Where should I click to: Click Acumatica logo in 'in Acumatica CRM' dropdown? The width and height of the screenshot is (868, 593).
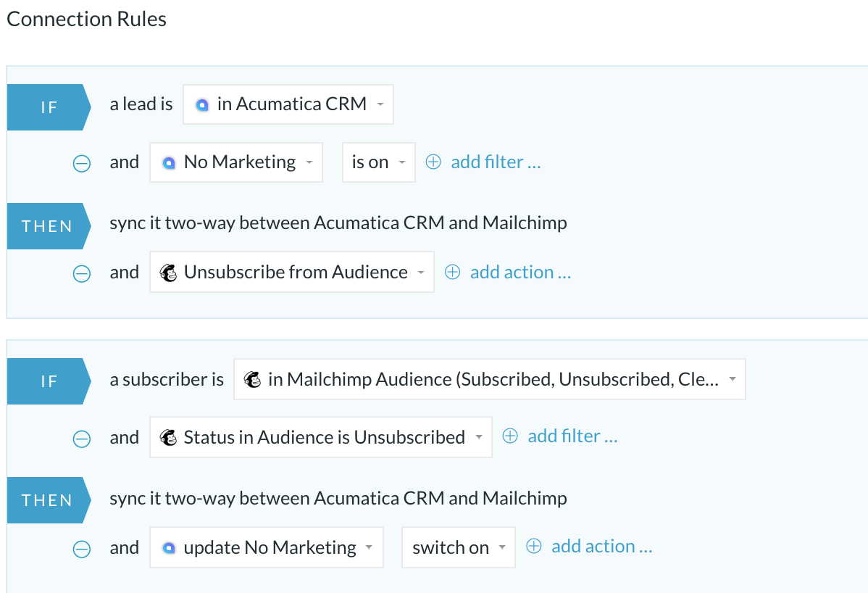click(202, 104)
